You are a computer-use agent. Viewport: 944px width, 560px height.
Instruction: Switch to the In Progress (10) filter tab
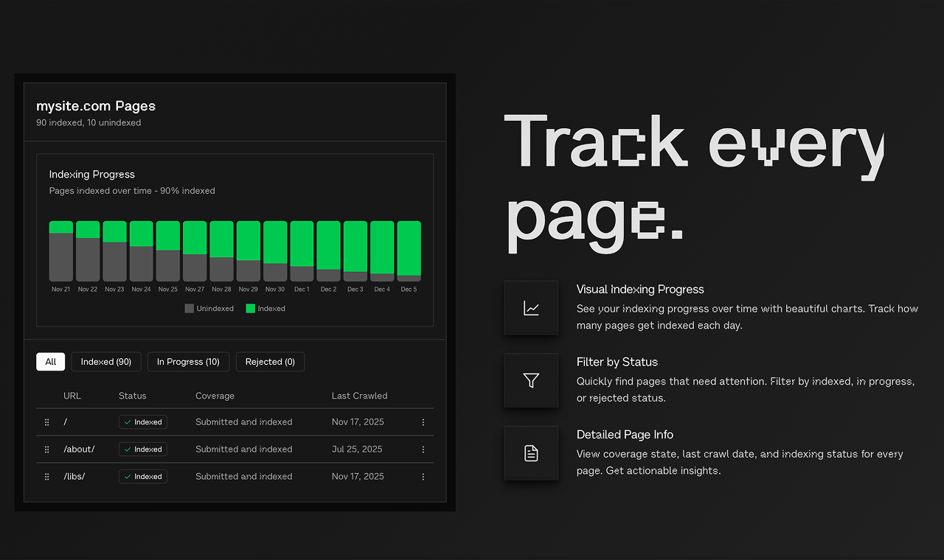[x=188, y=362]
